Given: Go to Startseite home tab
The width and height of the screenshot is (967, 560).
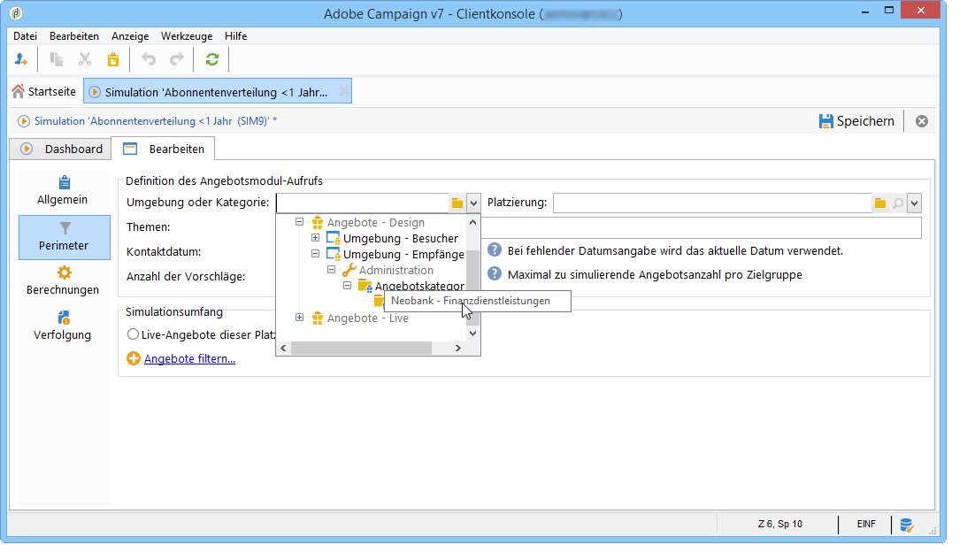Looking at the screenshot, I should (x=43, y=92).
